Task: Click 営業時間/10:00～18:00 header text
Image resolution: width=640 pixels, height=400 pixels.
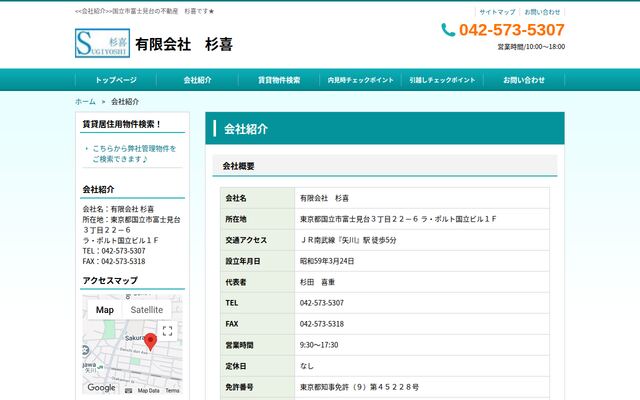Action: tap(531, 47)
